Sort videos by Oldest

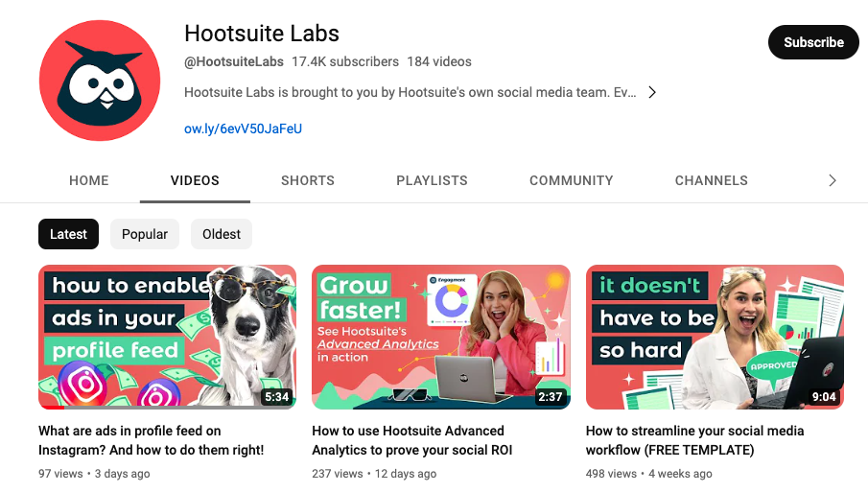tap(222, 234)
